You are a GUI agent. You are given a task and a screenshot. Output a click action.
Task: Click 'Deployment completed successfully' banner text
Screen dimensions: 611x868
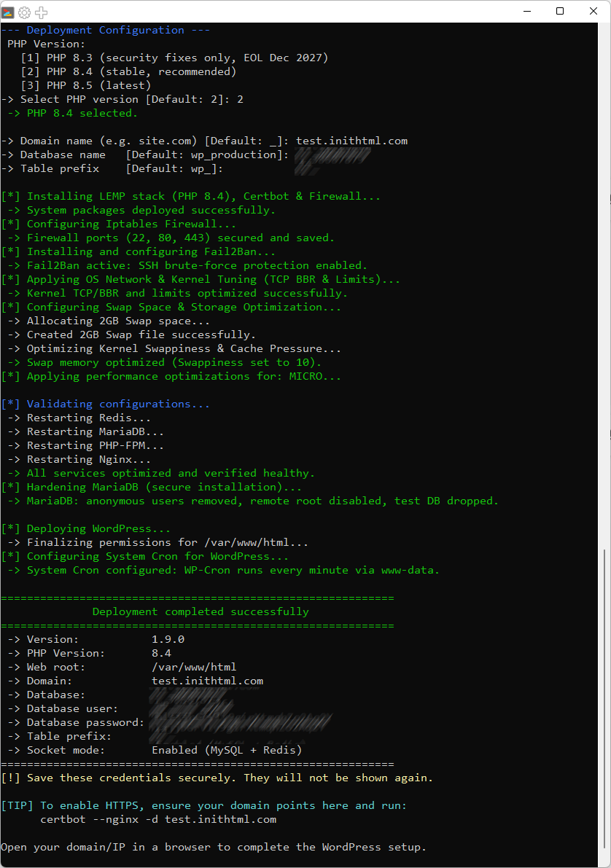[201, 611]
